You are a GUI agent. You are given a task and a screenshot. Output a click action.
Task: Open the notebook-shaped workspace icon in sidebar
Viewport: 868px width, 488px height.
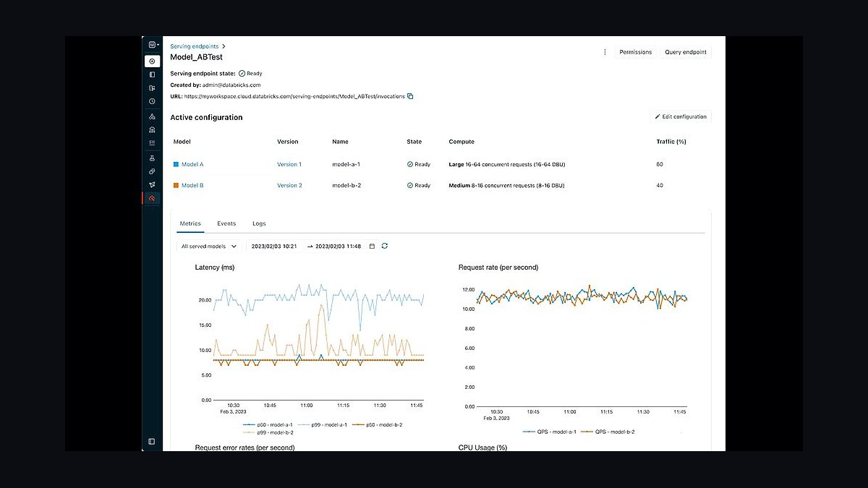click(152, 74)
